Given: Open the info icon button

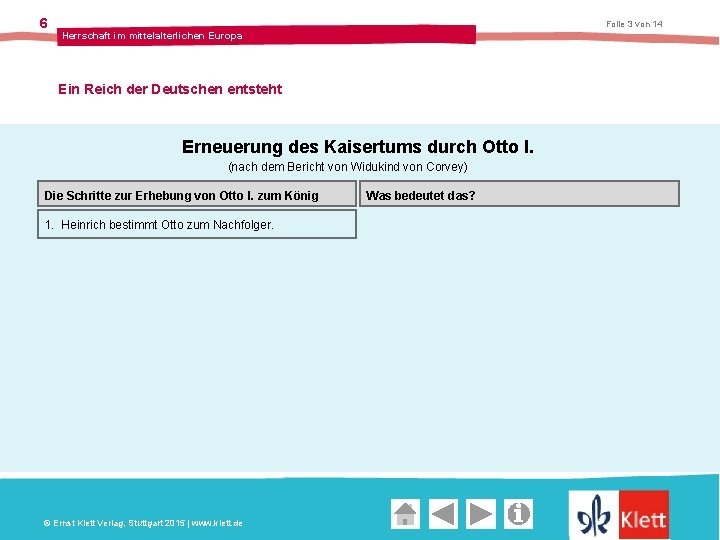Looking at the screenshot, I should pyautogui.click(x=518, y=514).
